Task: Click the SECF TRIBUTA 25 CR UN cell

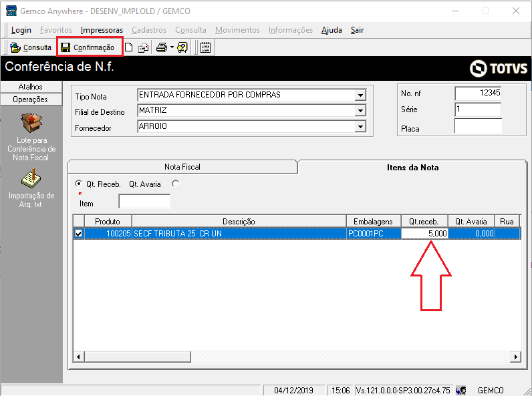Action: coord(239,234)
